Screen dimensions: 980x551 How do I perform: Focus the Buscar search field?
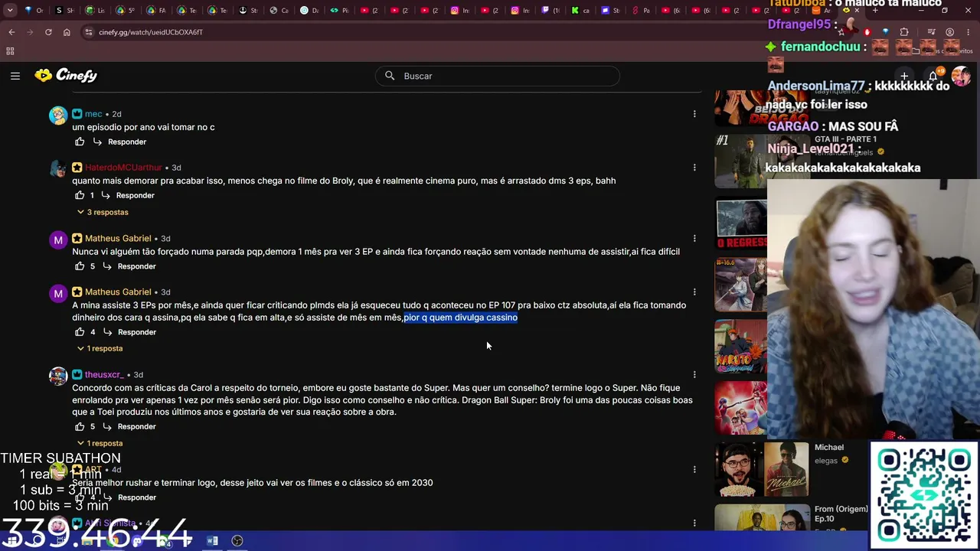[x=498, y=76]
